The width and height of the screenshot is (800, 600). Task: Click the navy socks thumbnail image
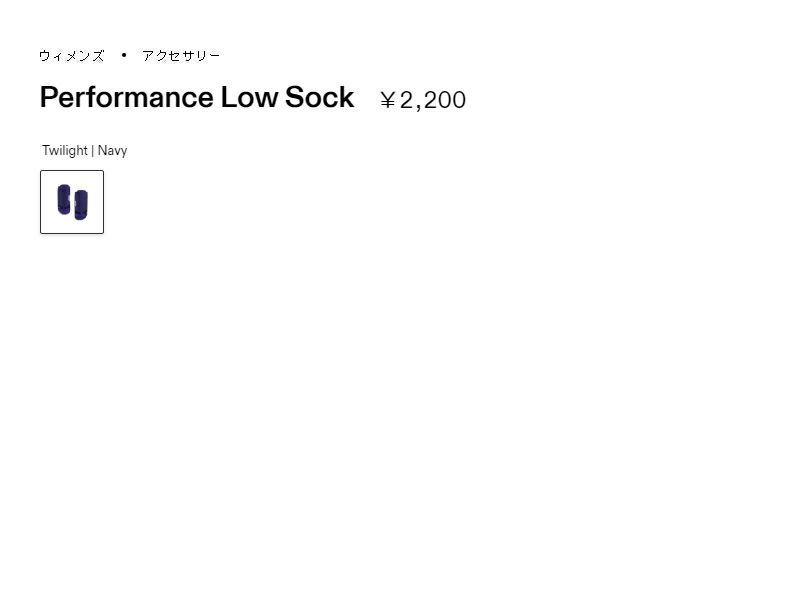(72, 201)
